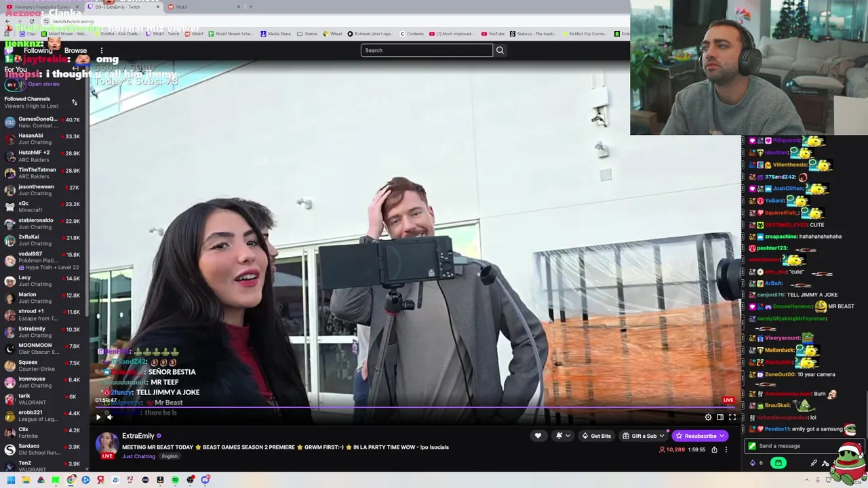868x488 pixels.
Task: Open the video player settings gear
Action: click(x=708, y=418)
